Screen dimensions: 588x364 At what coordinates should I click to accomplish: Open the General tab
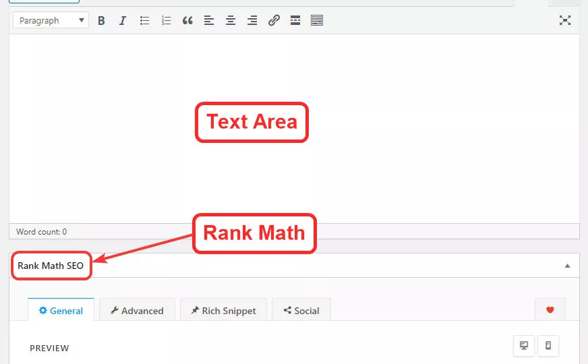[x=61, y=310]
